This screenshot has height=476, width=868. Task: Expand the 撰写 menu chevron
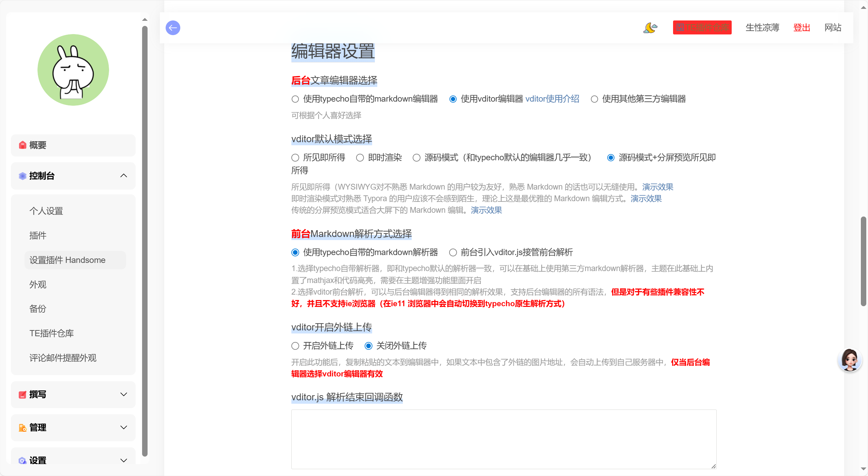click(124, 395)
